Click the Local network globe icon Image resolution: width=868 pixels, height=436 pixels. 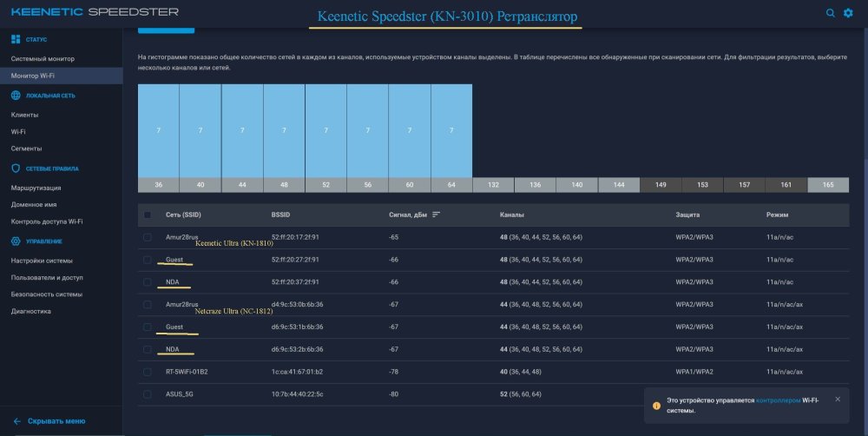coord(16,96)
